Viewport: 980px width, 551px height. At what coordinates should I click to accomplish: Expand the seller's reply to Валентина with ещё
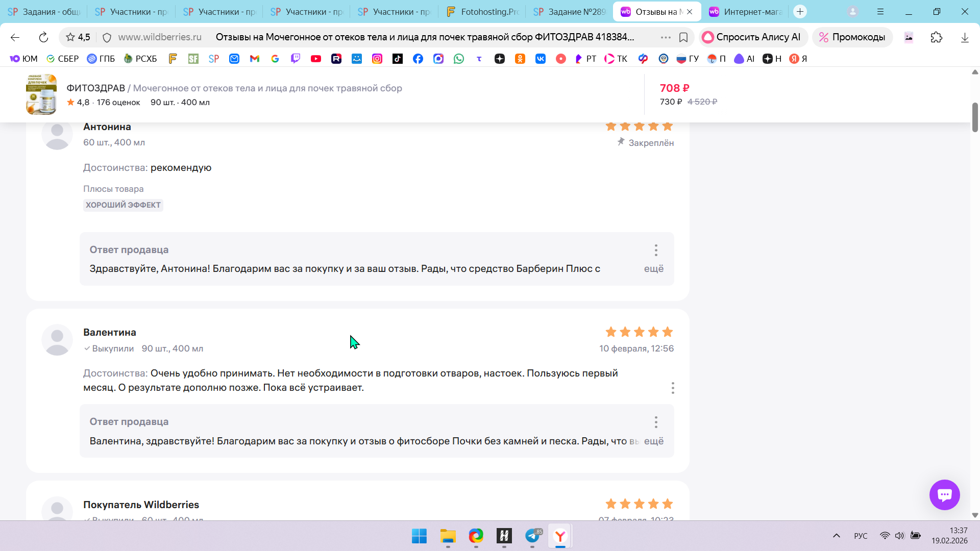(653, 441)
